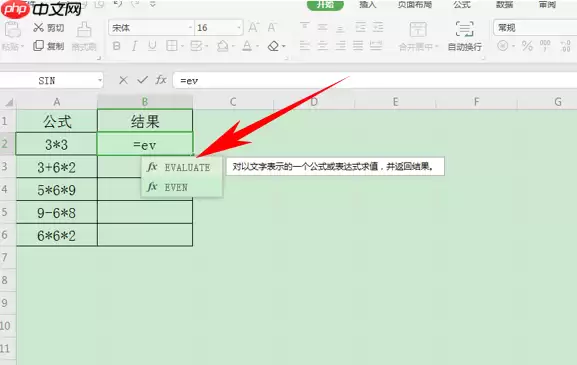Toggle underline formatting (U)
This screenshot has width=577, height=365.
(x=152, y=46)
